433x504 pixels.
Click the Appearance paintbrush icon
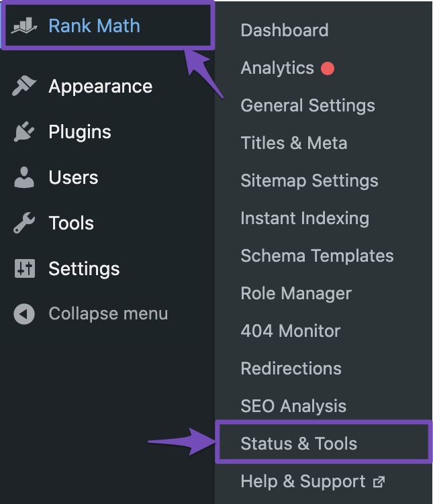24,87
